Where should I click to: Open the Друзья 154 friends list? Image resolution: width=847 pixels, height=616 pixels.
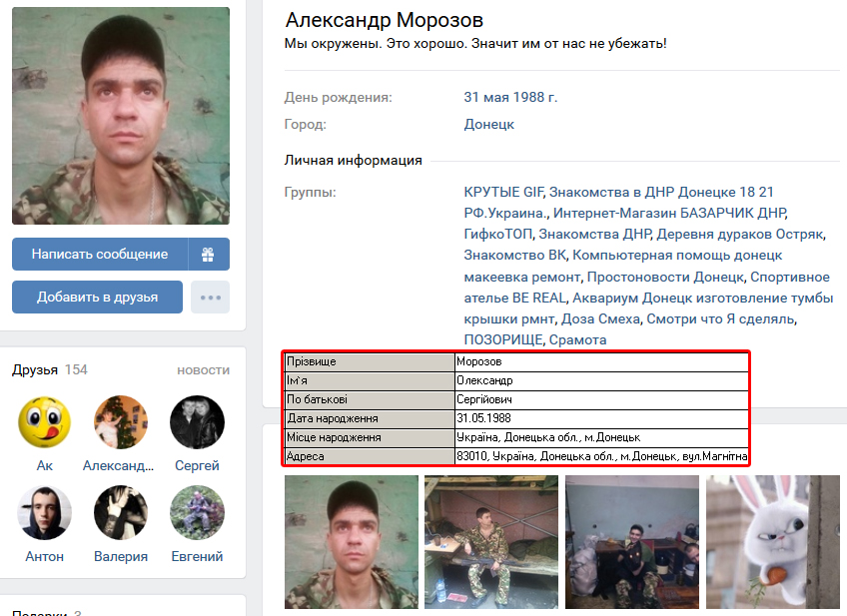50,369
